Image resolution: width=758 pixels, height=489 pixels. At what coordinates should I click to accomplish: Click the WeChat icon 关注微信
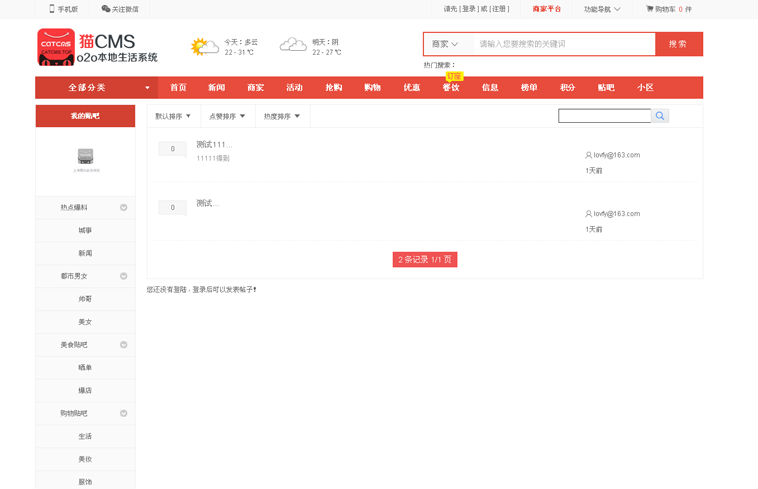click(106, 9)
